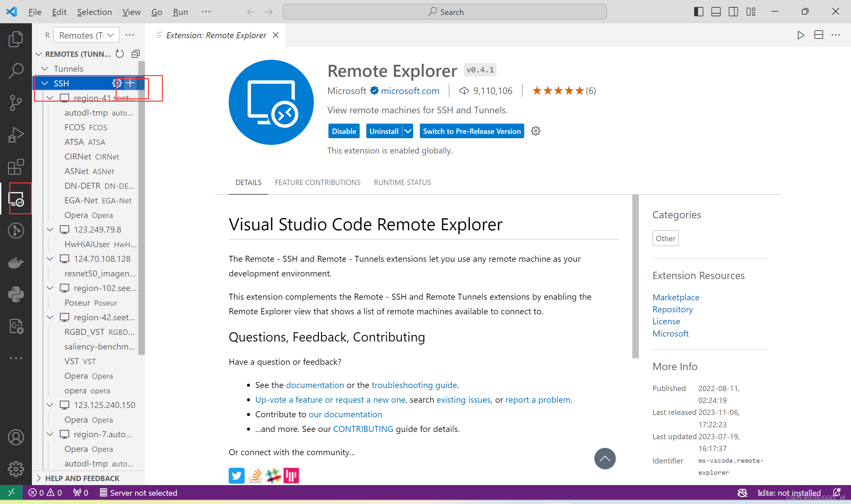Toggle the secondary side bar layout button
Screen dimensions: 851x504
pyautogui.click(x=733, y=12)
